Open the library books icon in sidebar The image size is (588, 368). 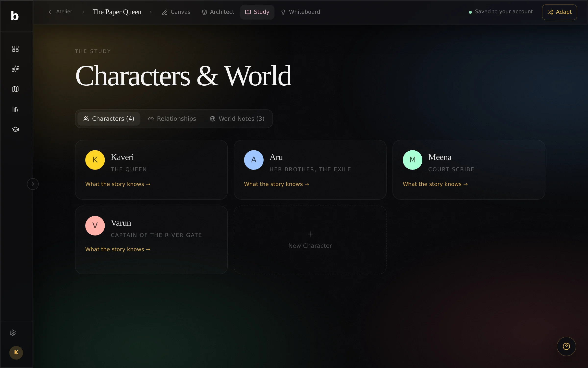[x=15, y=109]
